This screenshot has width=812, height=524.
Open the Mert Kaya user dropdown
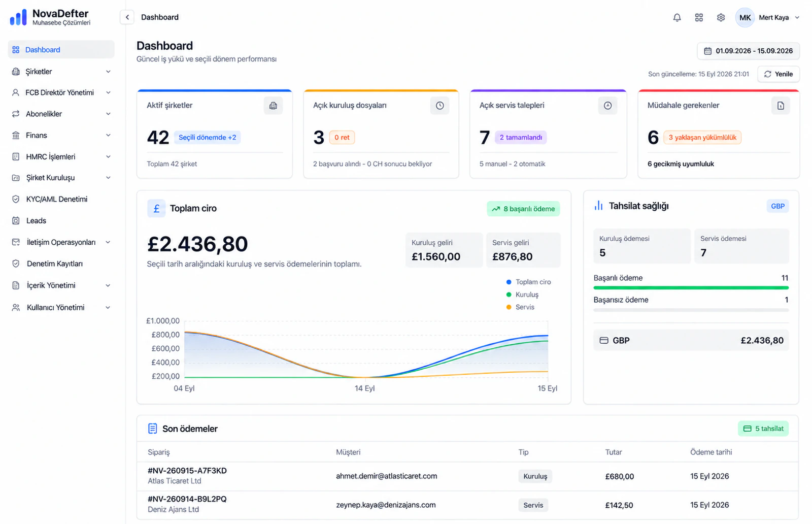[x=768, y=17]
